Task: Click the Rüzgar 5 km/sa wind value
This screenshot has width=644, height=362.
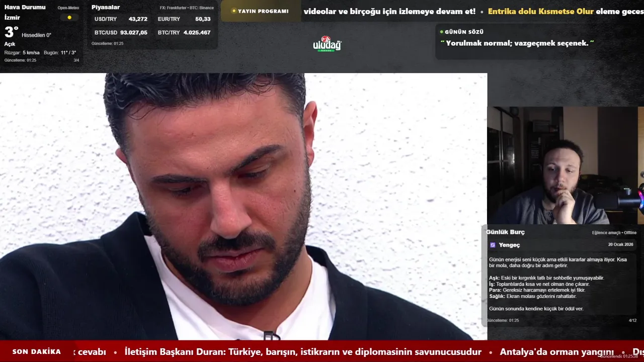Action: click(x=22, y=53)
